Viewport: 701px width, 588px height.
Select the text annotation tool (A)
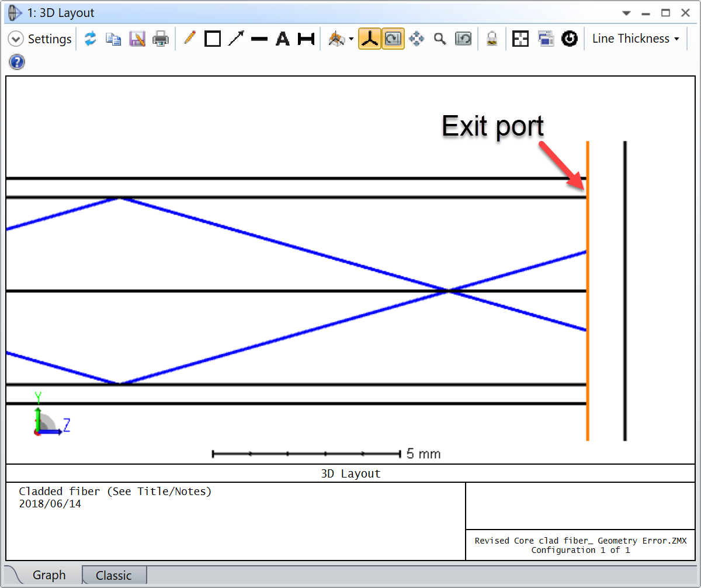[283, 39]
